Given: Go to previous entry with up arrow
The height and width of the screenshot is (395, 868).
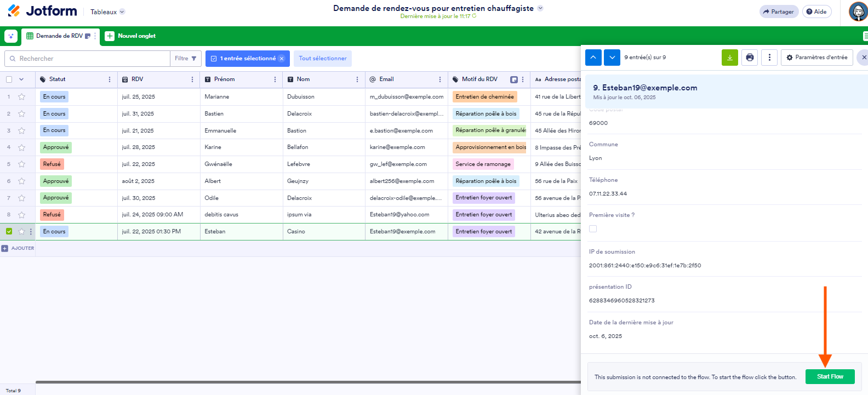Looking at the screenshot, I should pyautogui.click(x=593, y=58).
